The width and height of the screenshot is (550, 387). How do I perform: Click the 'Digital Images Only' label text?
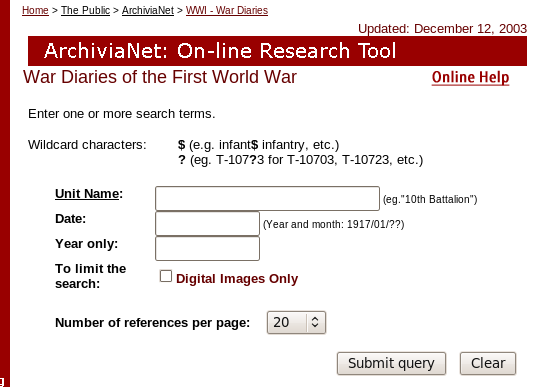coord(237,279)
